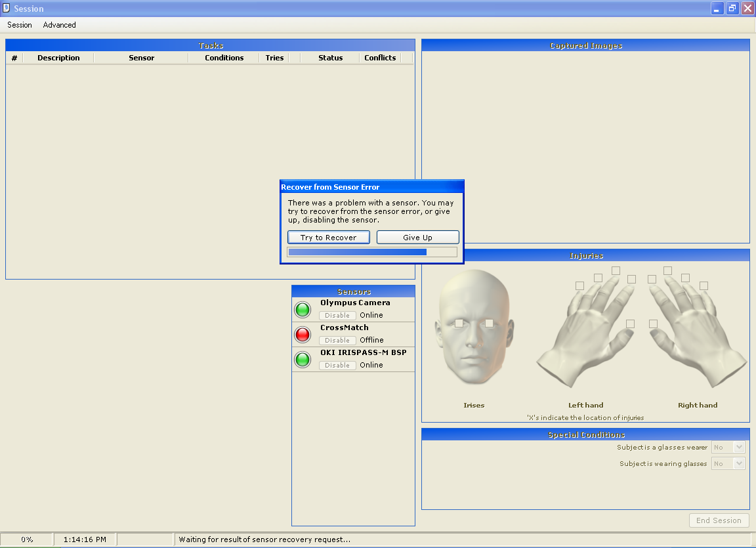Restore down the Session window
756x548 pixels.
tap(732, 9)
